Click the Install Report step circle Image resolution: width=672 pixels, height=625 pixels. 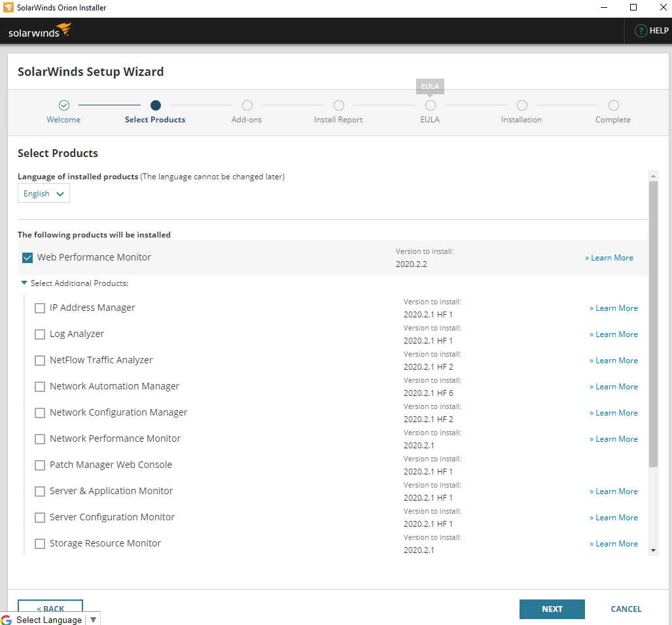point(338,105)
